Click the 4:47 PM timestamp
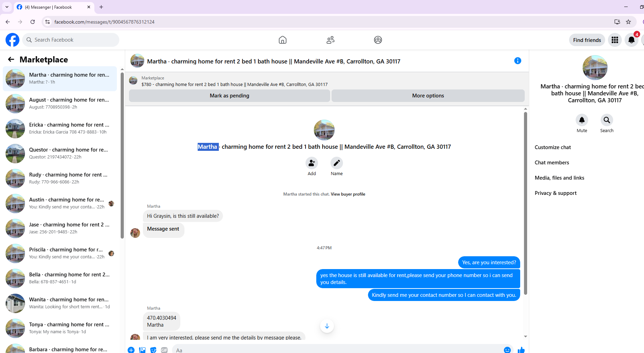Image resolution: width=644 pixels, height=353 pixels. point(324,248)
